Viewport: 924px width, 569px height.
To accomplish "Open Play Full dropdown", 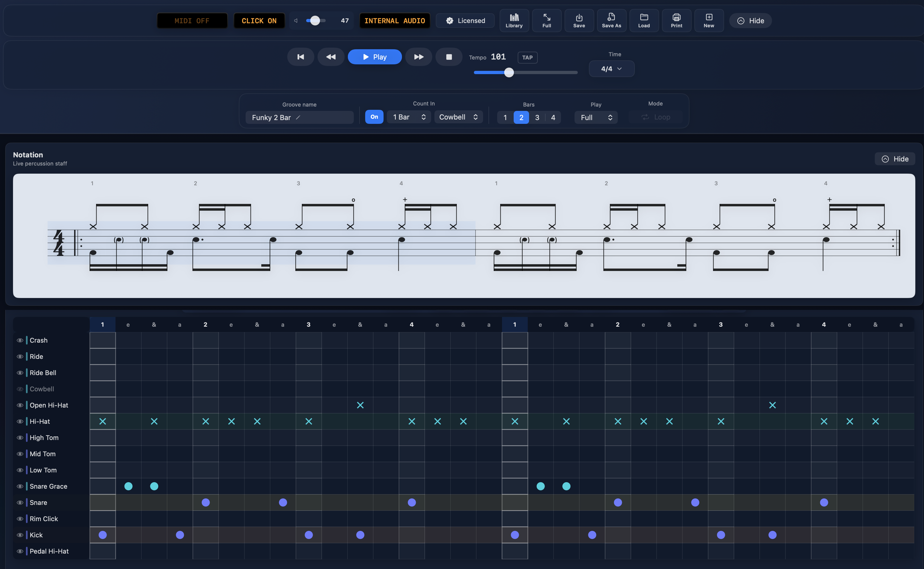I will (596, 117).
